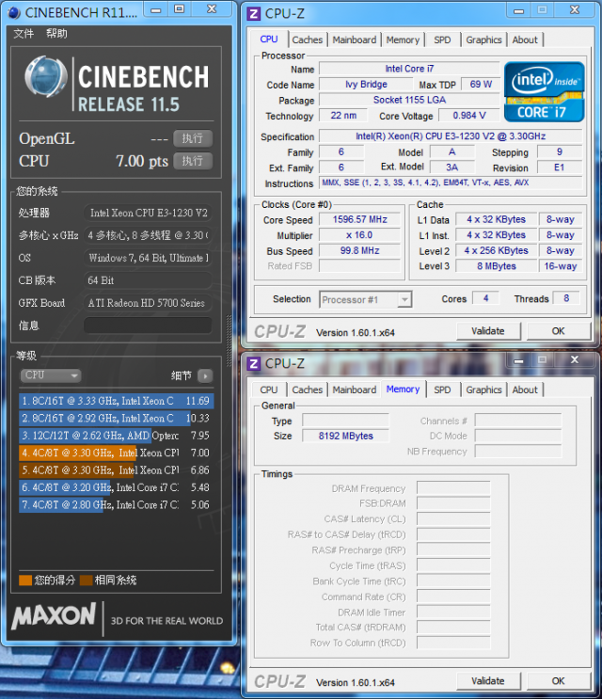Click the MAXON logo

tap(54, 615)
